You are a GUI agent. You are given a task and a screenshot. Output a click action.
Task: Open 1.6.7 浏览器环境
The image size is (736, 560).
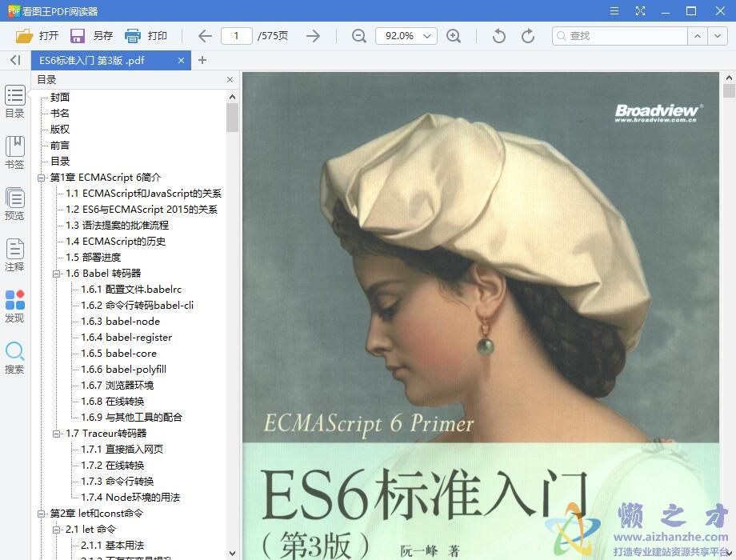pyautogui.click(x=118, y=386)
